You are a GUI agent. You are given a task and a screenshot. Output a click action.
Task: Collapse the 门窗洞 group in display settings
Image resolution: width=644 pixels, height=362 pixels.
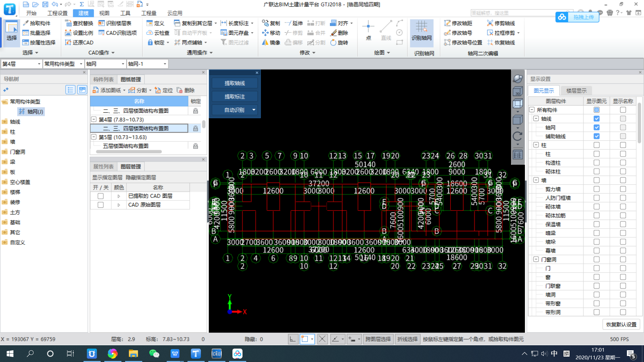[536, 259]
